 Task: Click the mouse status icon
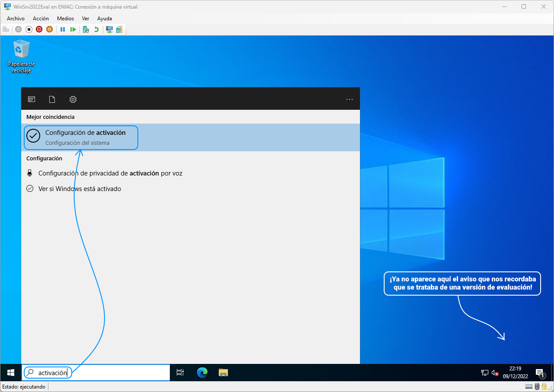tap(537, 387)
